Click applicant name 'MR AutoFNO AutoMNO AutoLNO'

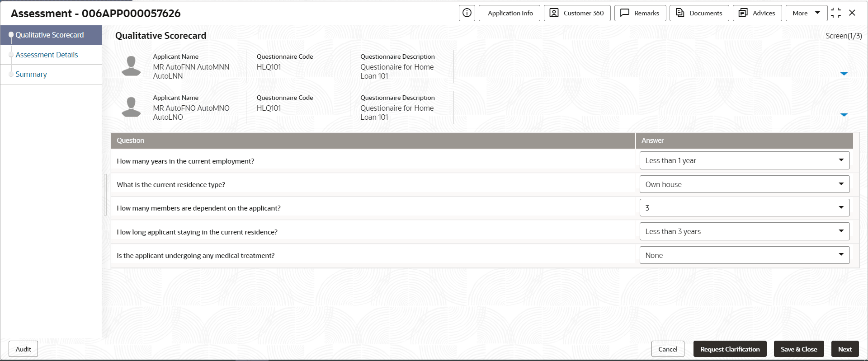(191, 113)
